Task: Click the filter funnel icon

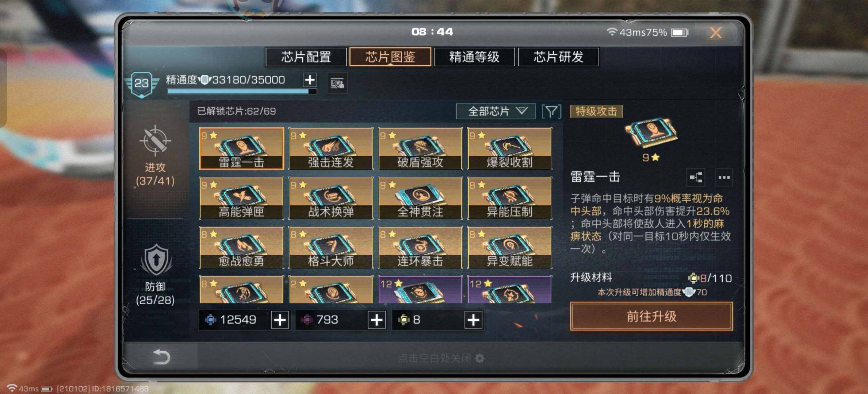Action: [x=551, y=111]
